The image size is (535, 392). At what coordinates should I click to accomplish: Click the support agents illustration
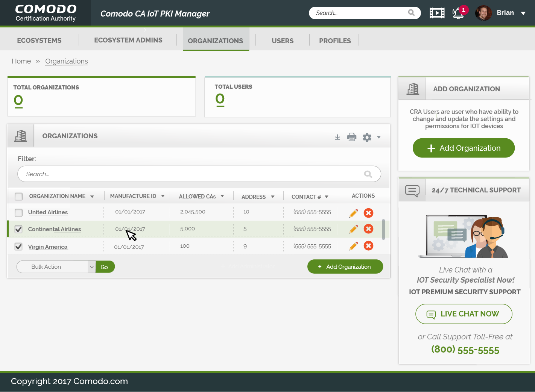464,236
